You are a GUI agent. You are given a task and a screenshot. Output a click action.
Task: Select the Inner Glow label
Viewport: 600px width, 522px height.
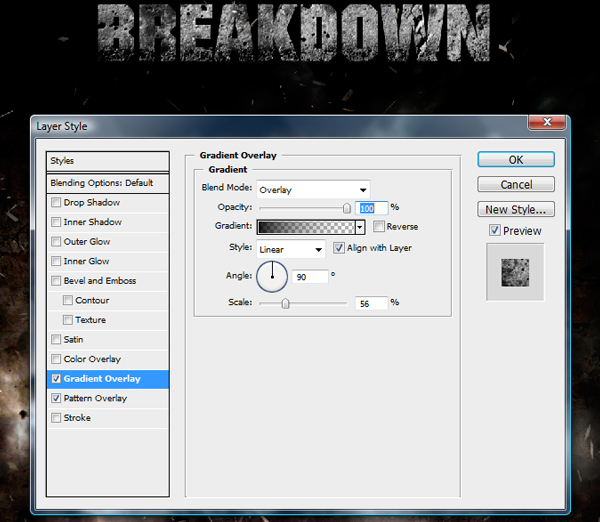point(86,261)
